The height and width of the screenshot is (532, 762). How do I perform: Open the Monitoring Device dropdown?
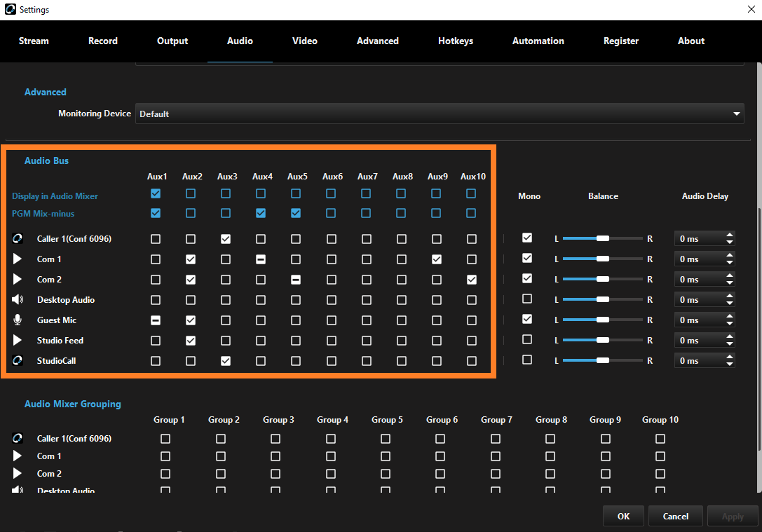click(440, 114)
